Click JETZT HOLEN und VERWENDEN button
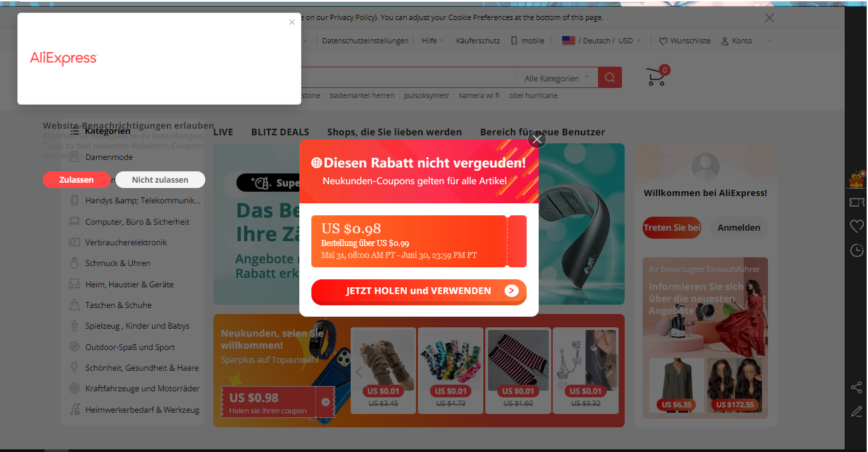 pos(419,291)
